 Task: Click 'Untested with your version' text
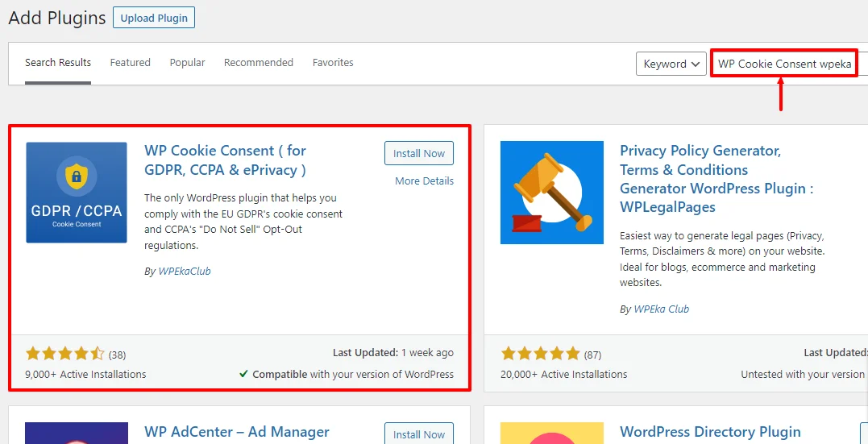tap(804, 374)
